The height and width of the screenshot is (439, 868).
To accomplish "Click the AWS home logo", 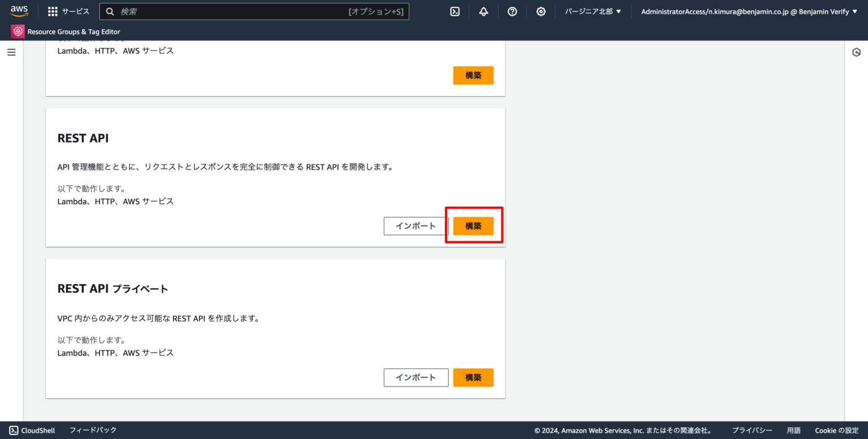I will pos(19,11).
